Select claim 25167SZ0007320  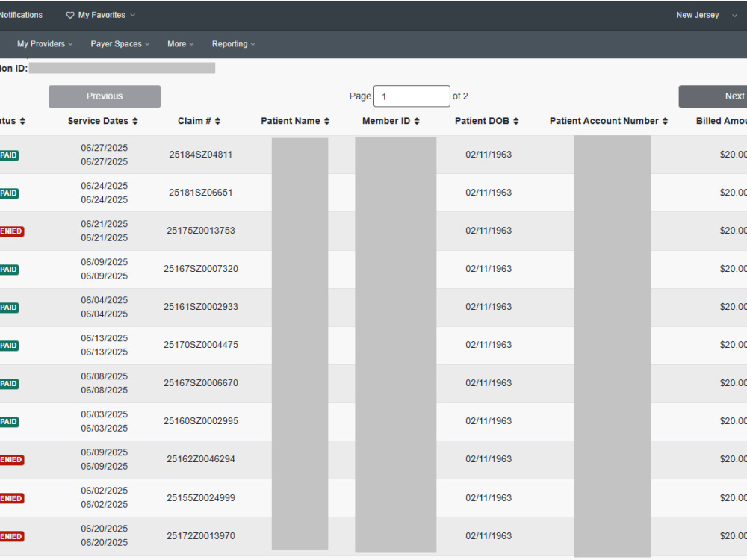(200, 269)
